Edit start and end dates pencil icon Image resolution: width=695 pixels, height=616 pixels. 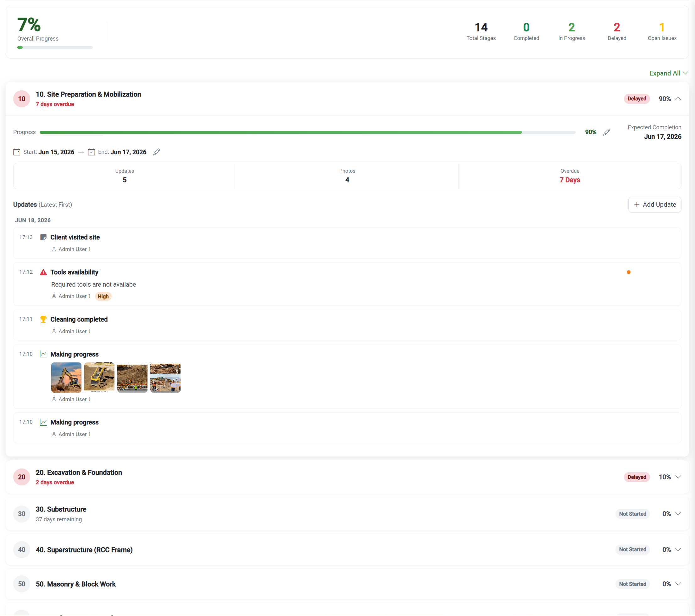coord(156,152)
